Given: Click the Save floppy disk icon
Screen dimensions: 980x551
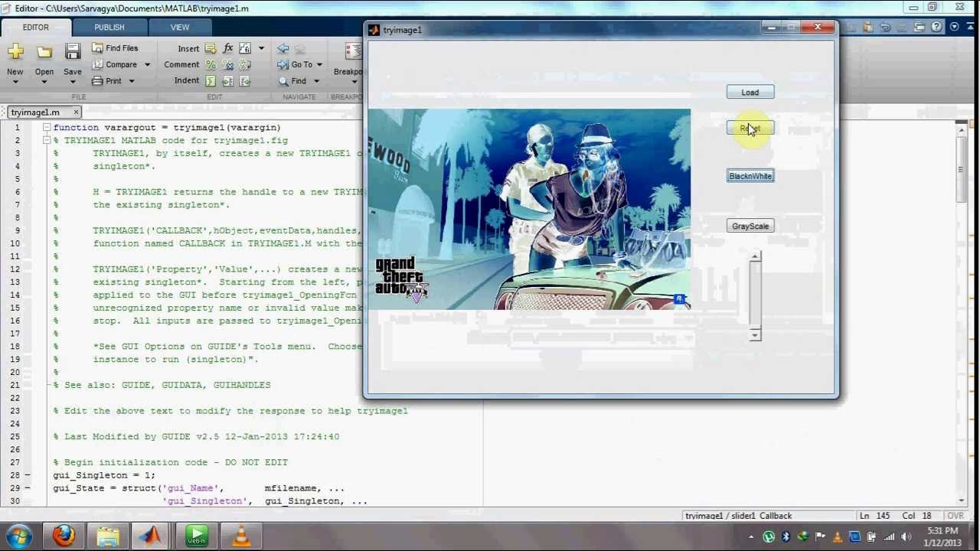Looking at the screenshot, I should 73,52.
